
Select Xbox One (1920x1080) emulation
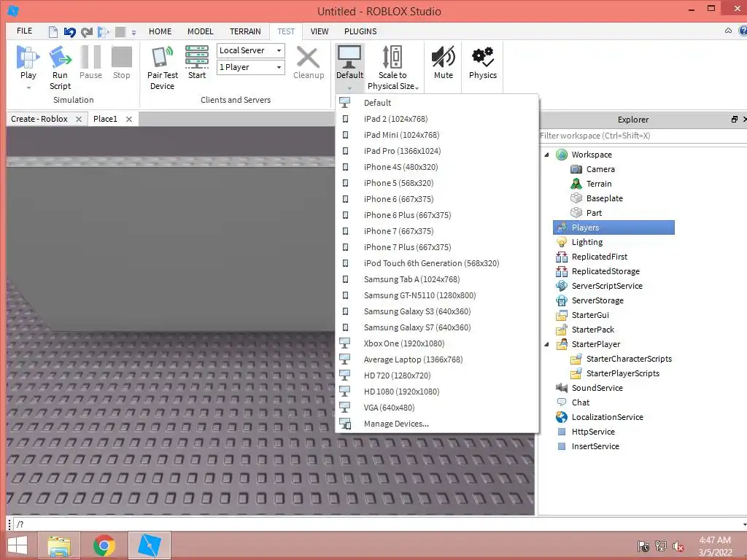click(437, 344)
